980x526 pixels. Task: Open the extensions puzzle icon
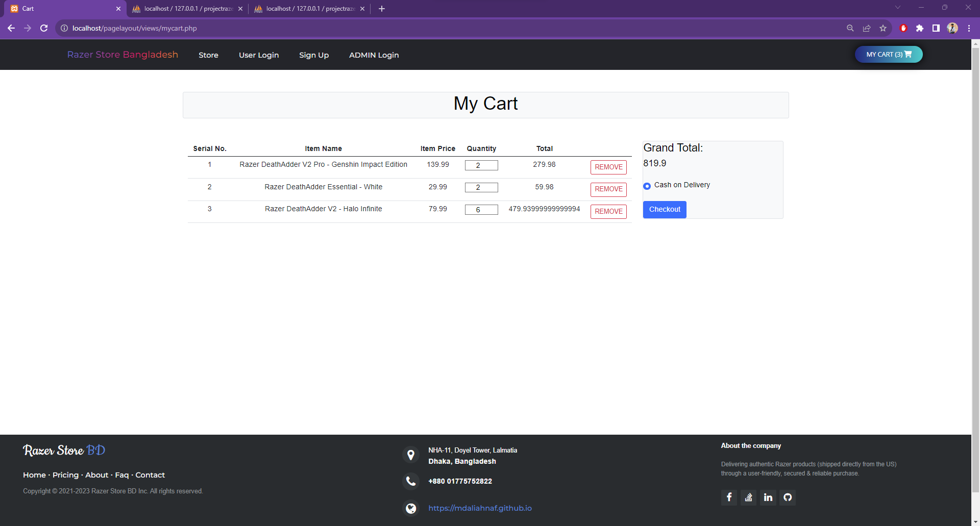coord(919,28)
